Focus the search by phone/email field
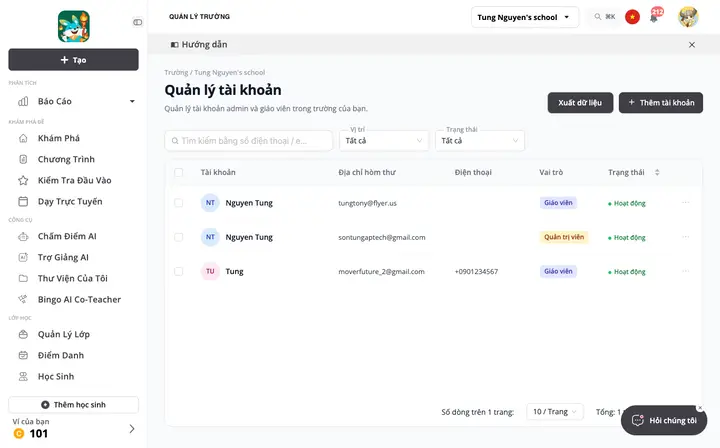This screenshot has width=720, height=448. tap(248, 140)
